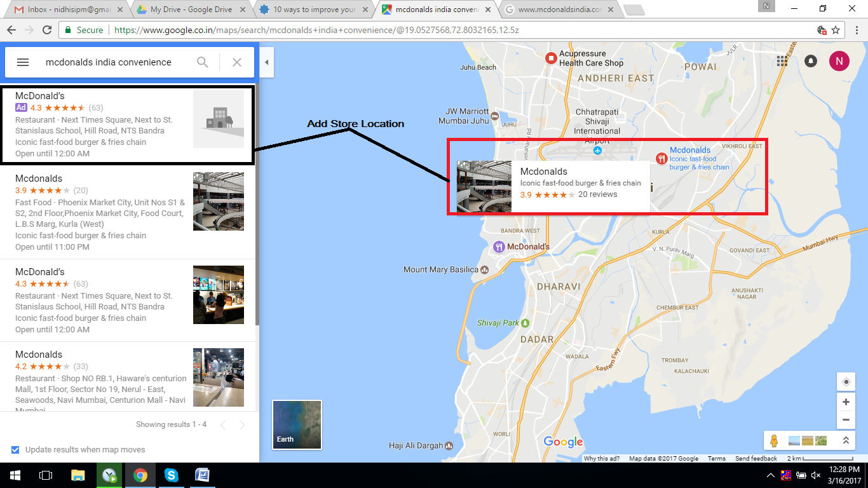Image resolution: width=868 pixels, height=488 pixels.
Task: Click the purple McDonald's ad pin
Action: point(499,247)
